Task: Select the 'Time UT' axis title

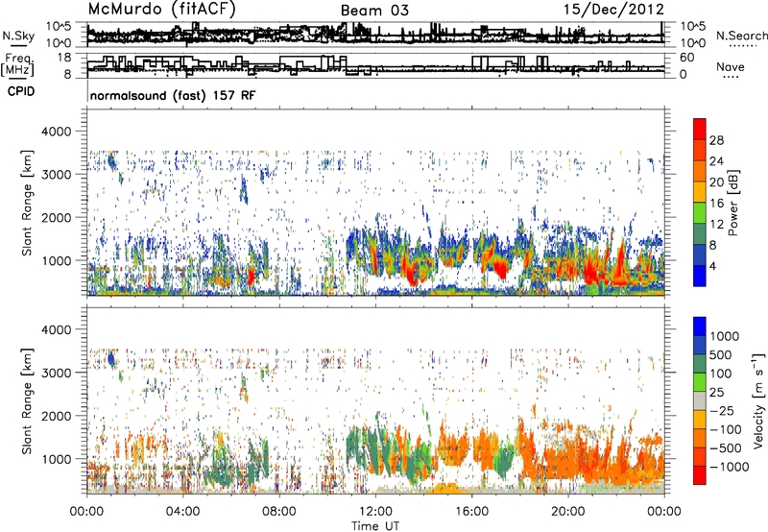Action: [x=375, y=525]
